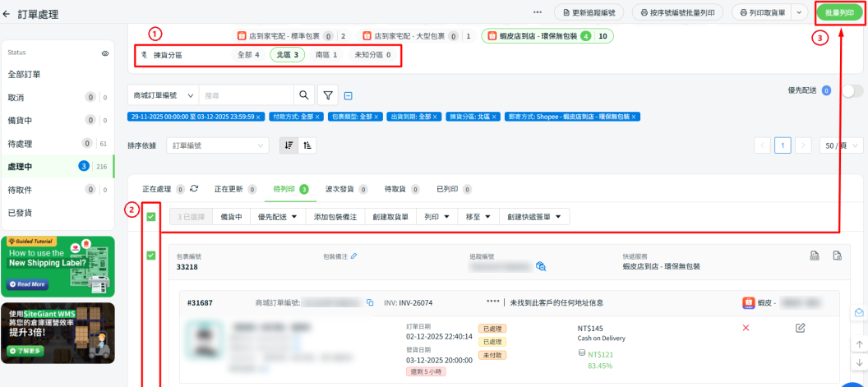Open the 訂單編號 sort-by dropdown
The height and width of the screenshot is (387, 868).
(217, 145)
